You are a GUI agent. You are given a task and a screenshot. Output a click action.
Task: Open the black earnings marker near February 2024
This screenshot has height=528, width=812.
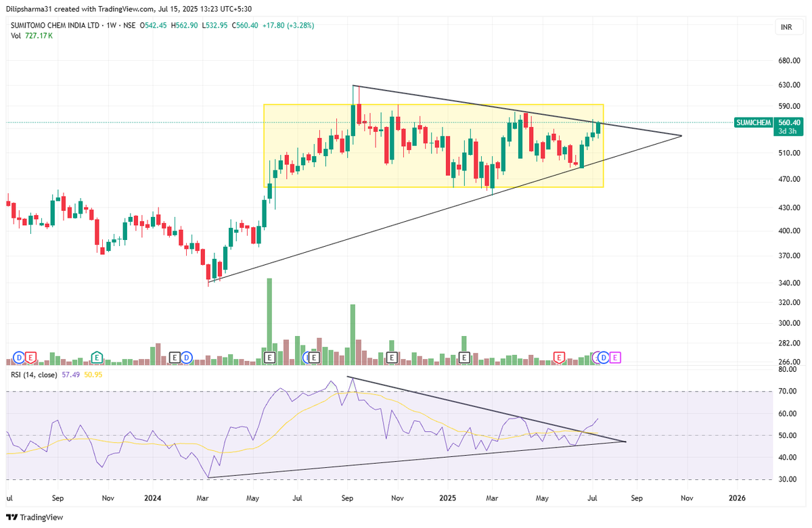pyautogui.click(x=175, y=356)
